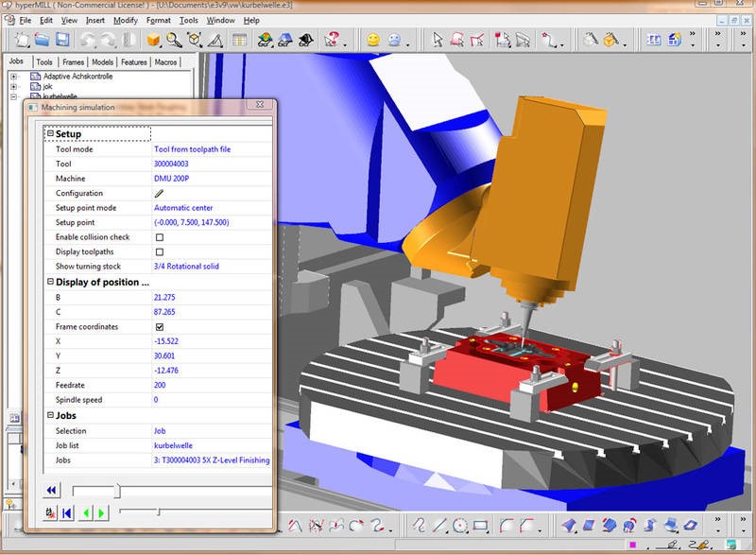Click the colored surface analysis glasses icon

pos(264,40)
